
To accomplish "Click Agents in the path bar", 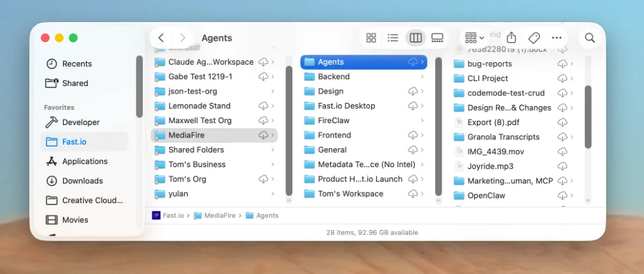I will coord(262,216).
